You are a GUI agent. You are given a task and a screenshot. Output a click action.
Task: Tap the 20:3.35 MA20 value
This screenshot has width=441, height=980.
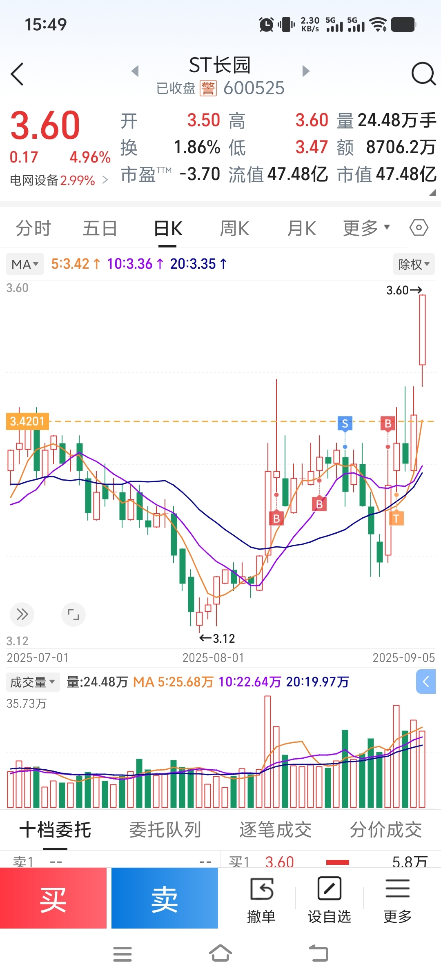tap(198, 264)
